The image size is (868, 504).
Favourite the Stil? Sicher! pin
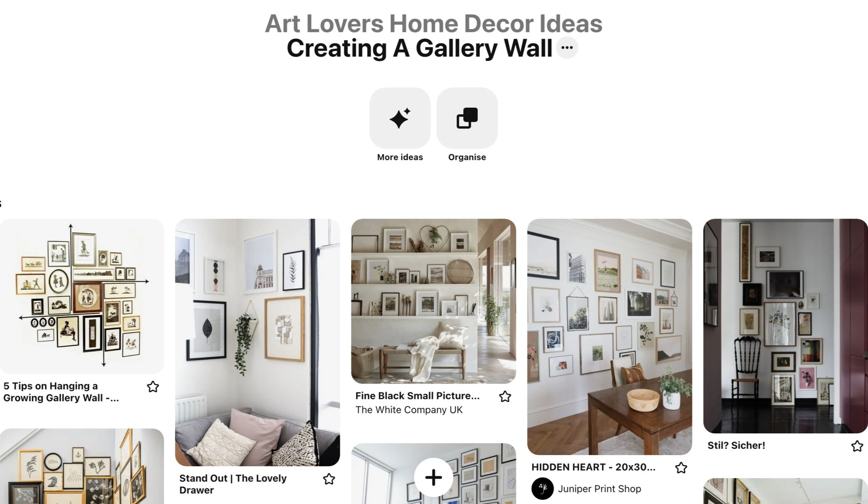point(857,446)
